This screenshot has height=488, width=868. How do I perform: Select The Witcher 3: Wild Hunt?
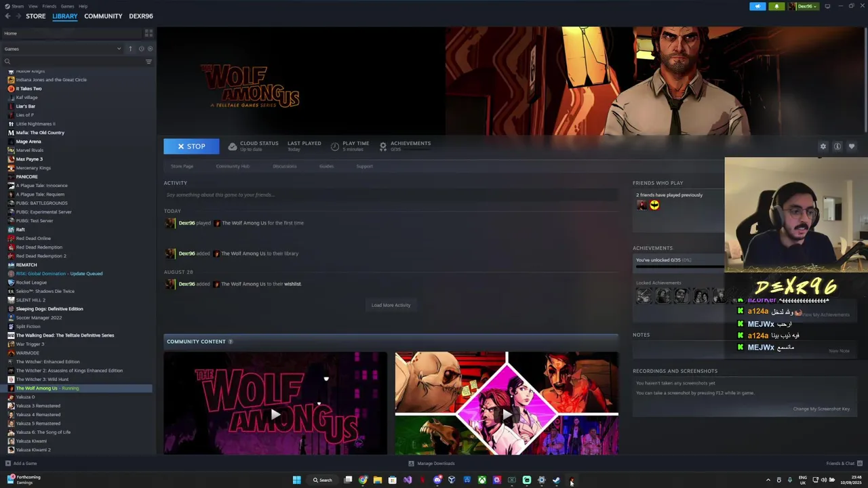click(x=42, y=380)
